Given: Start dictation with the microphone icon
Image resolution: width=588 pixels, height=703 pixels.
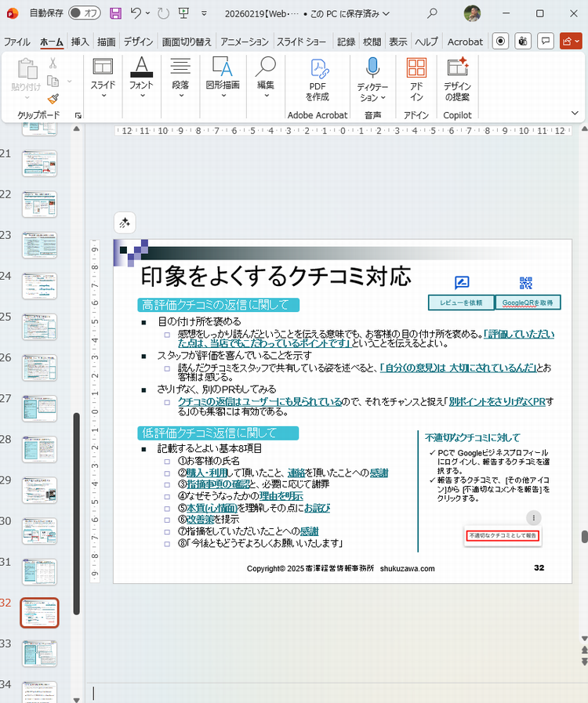Looking at the screenshot, I should [372, 78].
